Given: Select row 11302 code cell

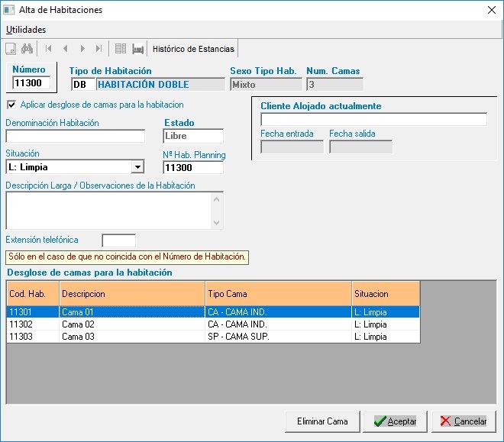Looking at the screenshot, I should click(33, 324).
